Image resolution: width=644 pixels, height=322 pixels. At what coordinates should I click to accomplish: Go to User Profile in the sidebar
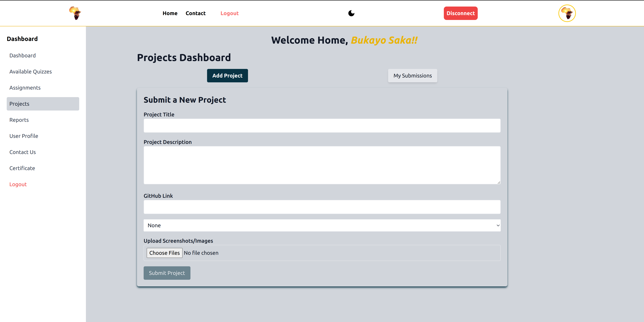tap(24, 136)
